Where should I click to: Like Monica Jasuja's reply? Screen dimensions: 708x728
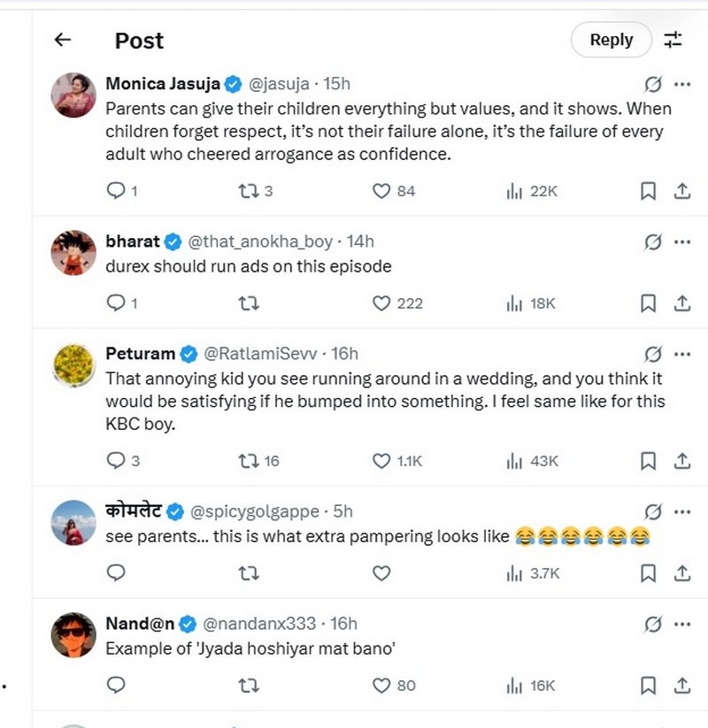click(381, 190)
